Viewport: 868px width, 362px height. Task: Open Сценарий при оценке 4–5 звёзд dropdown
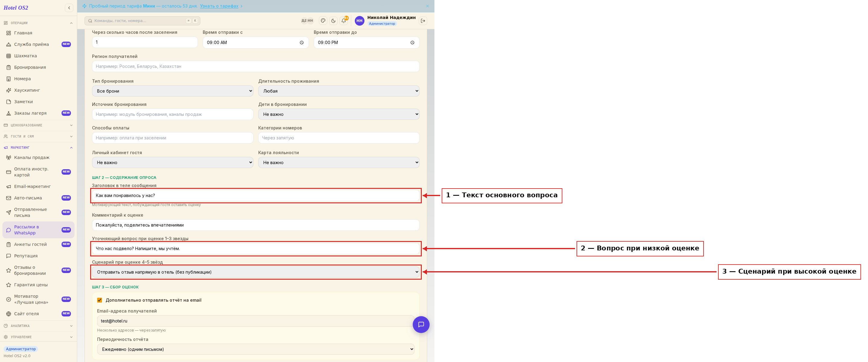coord(256,272)
